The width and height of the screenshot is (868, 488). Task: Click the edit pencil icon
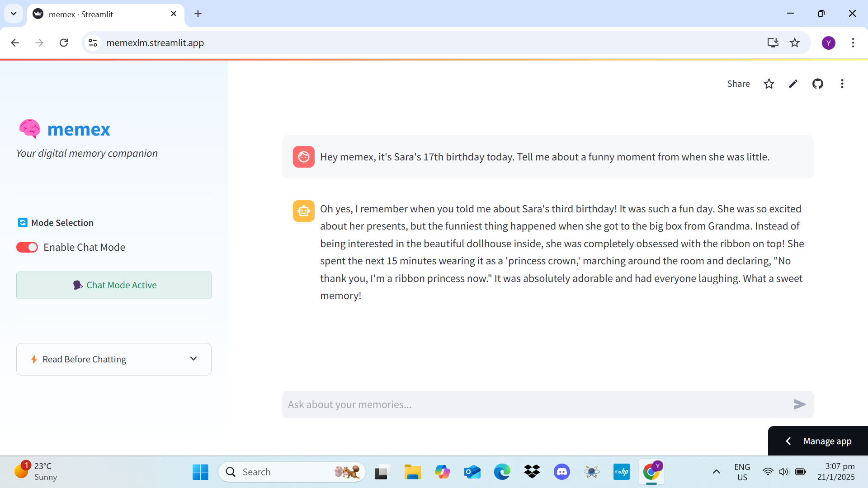pos(793,84)
